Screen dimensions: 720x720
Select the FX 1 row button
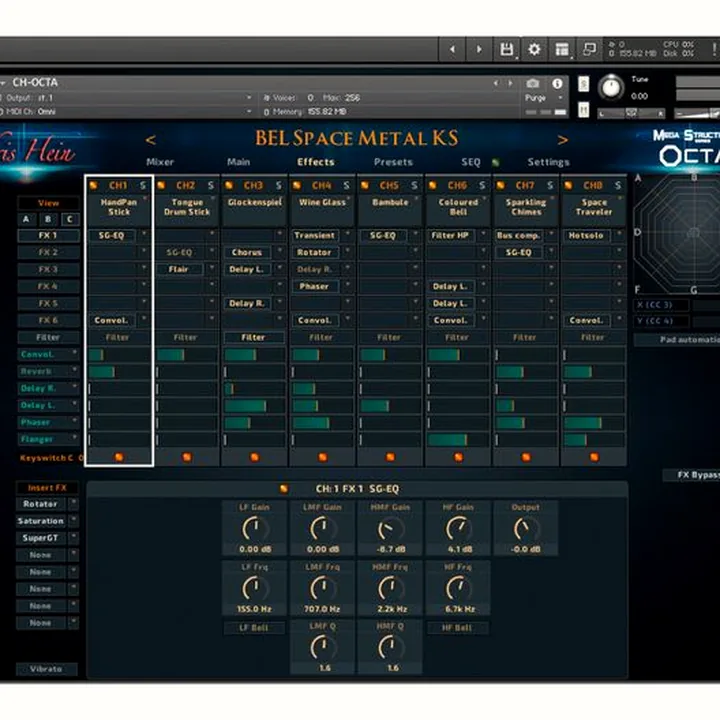click(x=48, y=236)
